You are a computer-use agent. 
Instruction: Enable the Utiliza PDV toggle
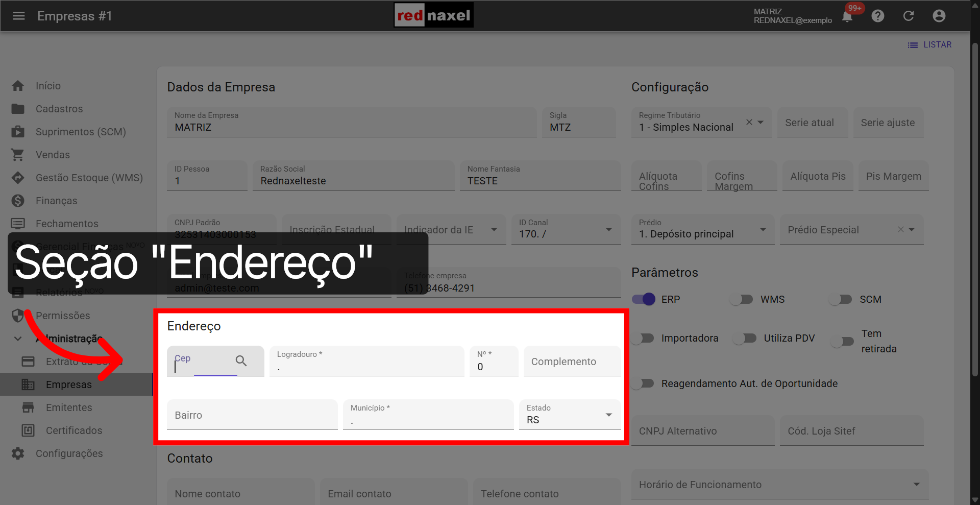click(x=745, y=338)
